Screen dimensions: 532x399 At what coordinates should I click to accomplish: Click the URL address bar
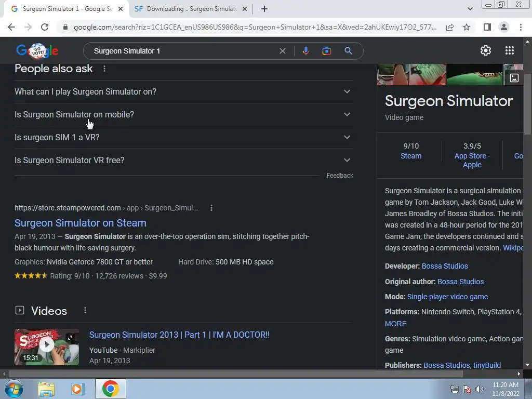255,27
